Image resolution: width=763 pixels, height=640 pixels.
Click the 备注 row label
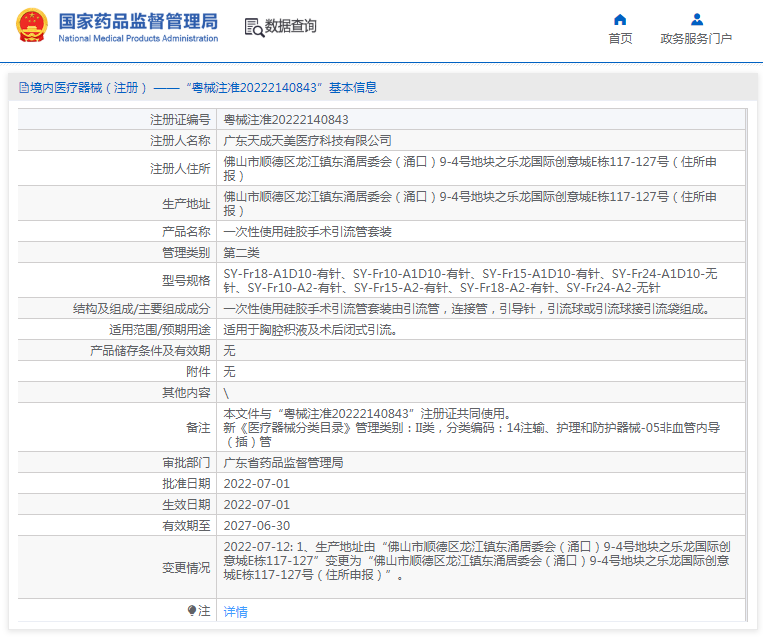click(198, 427)
